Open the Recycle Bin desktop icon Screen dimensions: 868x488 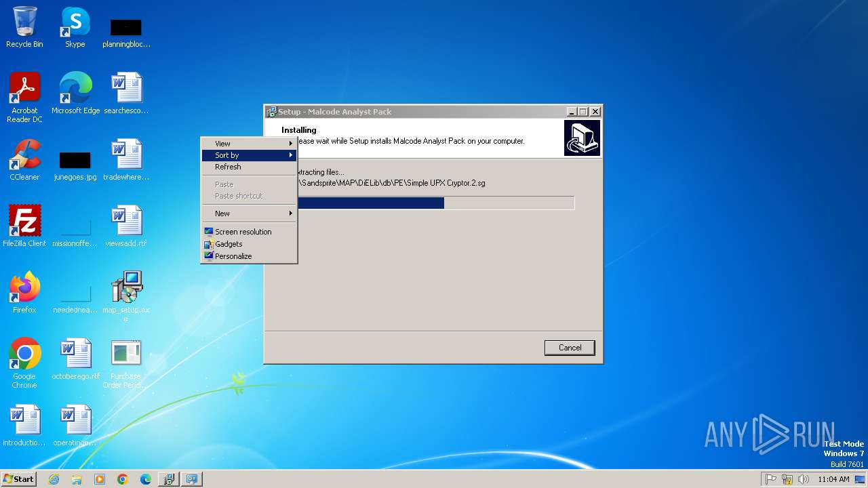coord(24,28)
